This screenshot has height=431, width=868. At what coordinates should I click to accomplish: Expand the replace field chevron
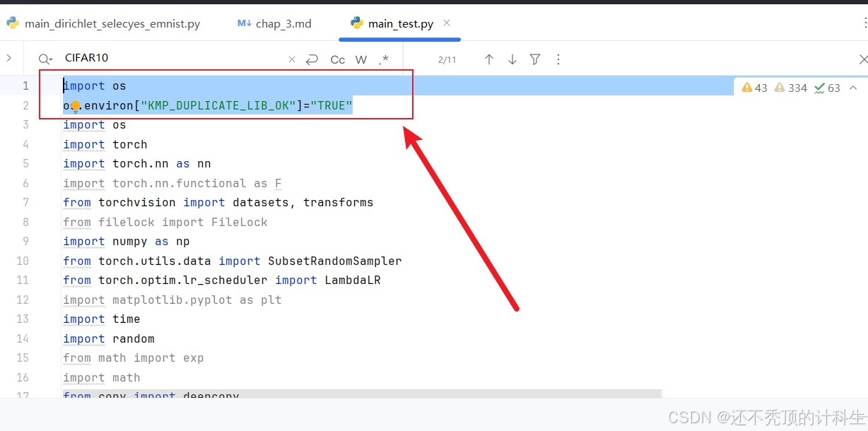pyautogui.click(x=8, y=58)
